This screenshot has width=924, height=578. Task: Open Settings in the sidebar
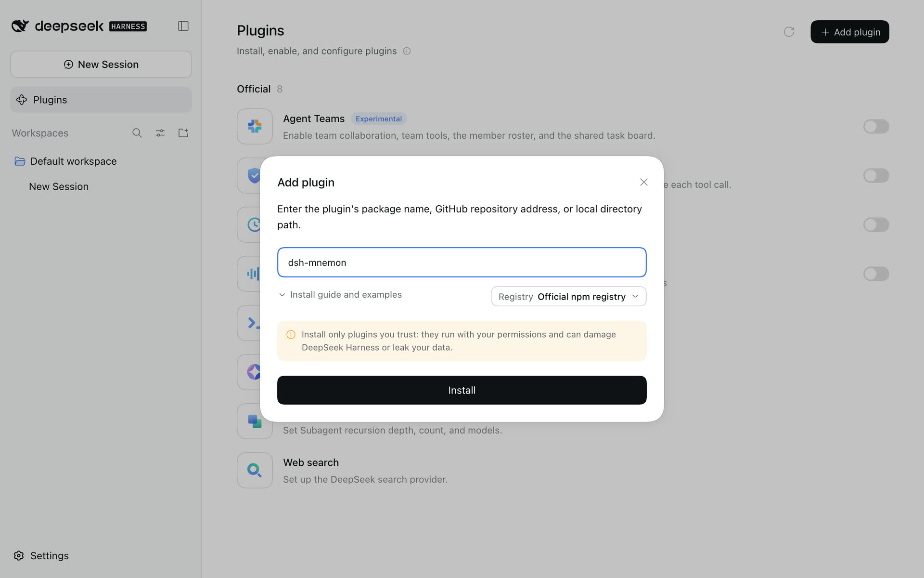pyautogui.click(x=41, y=555)
